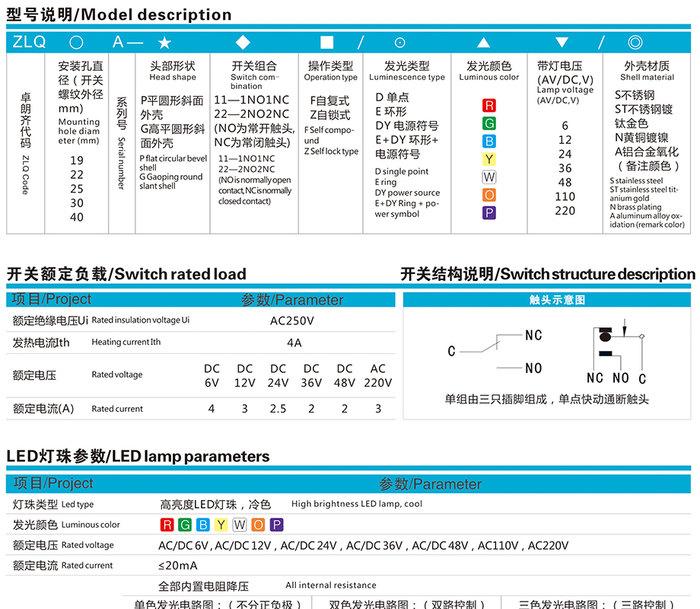Click the lamp voltage value 48
This screenshot has width=700, height=609.
(565, 183)
